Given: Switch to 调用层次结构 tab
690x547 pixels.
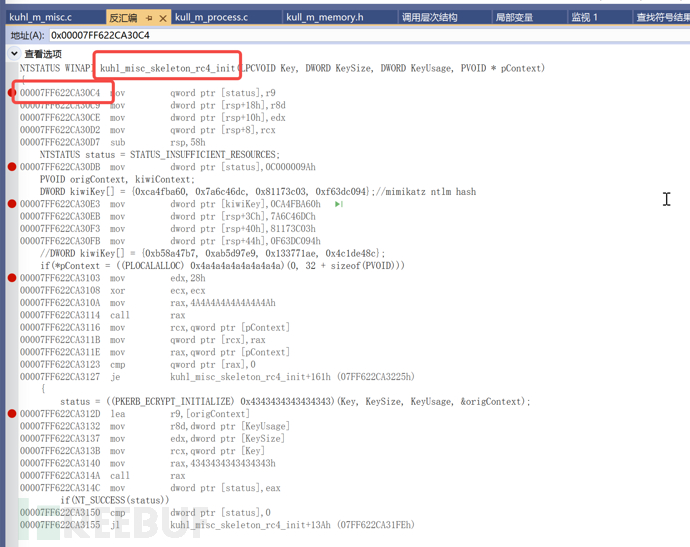Looking at the screenshot, I should point(429,18).
